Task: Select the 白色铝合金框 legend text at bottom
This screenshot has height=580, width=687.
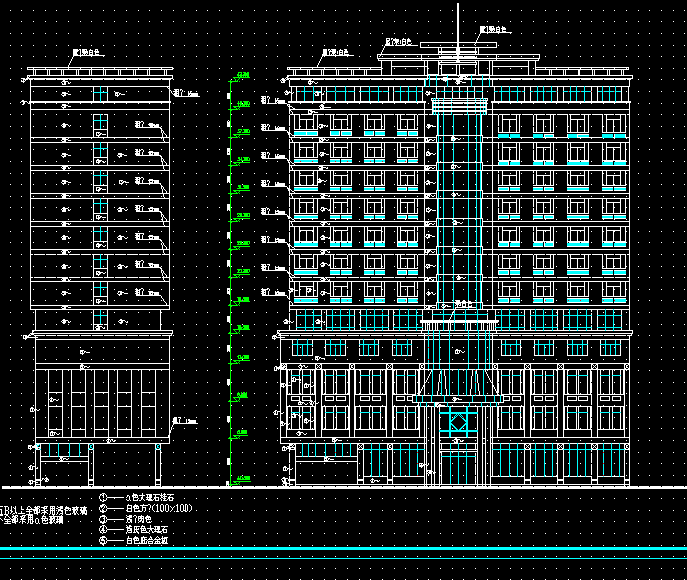Action: point(147,541)
